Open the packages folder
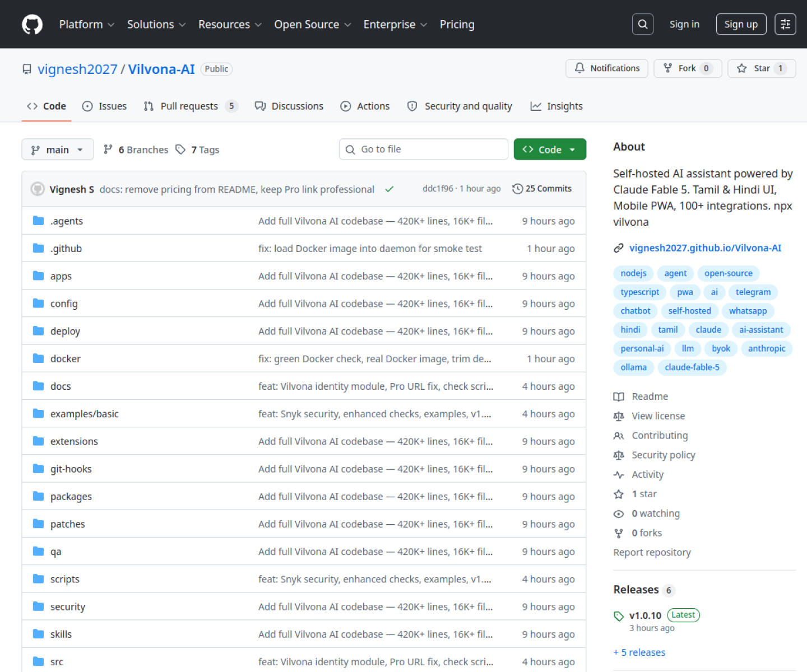The width and height of the screenshot is (807, 672). pyautogui.click(x=71, y=497)
